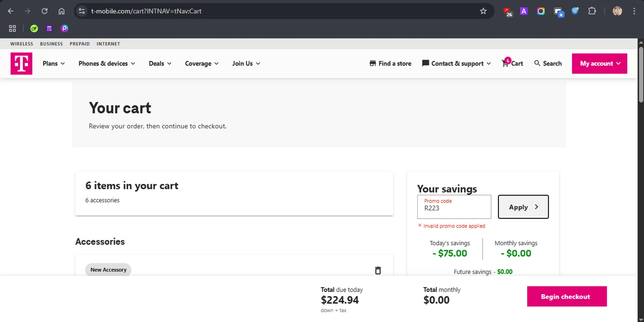The height and width of the screenshot is (322, 644).
Task: Reload the page
Action: pyautogui.click(x=45, y=11)
